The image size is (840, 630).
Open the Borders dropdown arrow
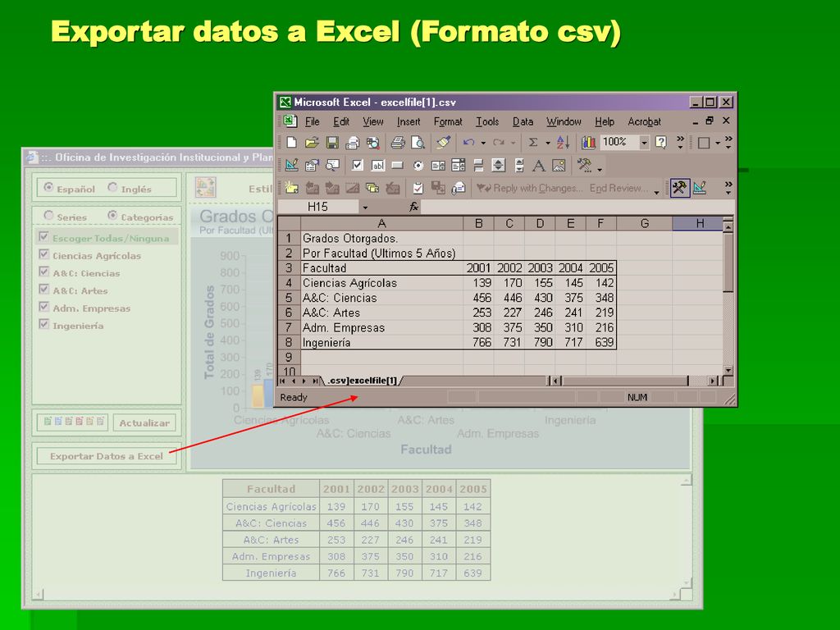click(x=718, y=143)
